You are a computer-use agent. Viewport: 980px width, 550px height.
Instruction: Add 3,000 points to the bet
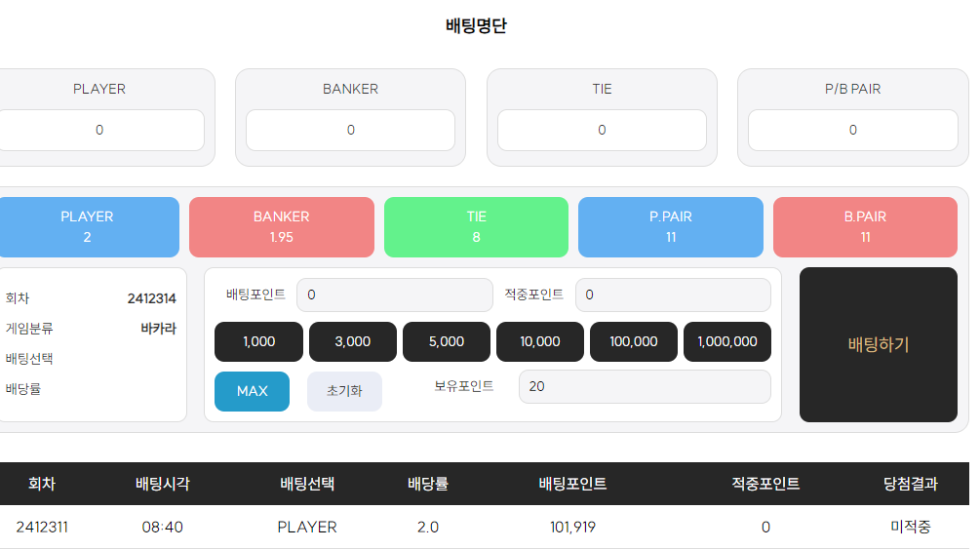(353, 342)
